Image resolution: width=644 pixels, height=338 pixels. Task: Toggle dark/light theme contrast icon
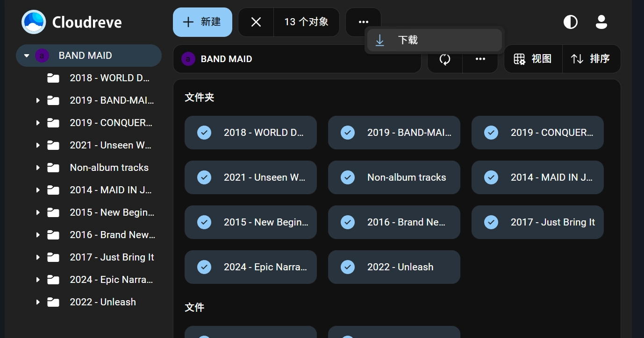[x=571, y=22]
